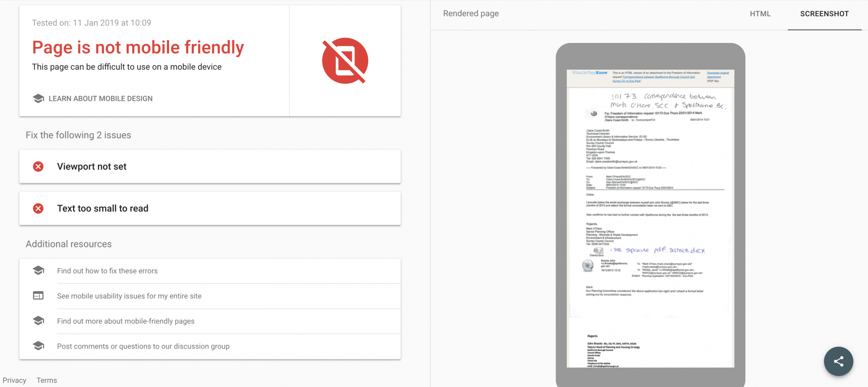Click the share floating action button
Image resolution: width=868 pixels, height=387 pixels.
pos(838,361)
